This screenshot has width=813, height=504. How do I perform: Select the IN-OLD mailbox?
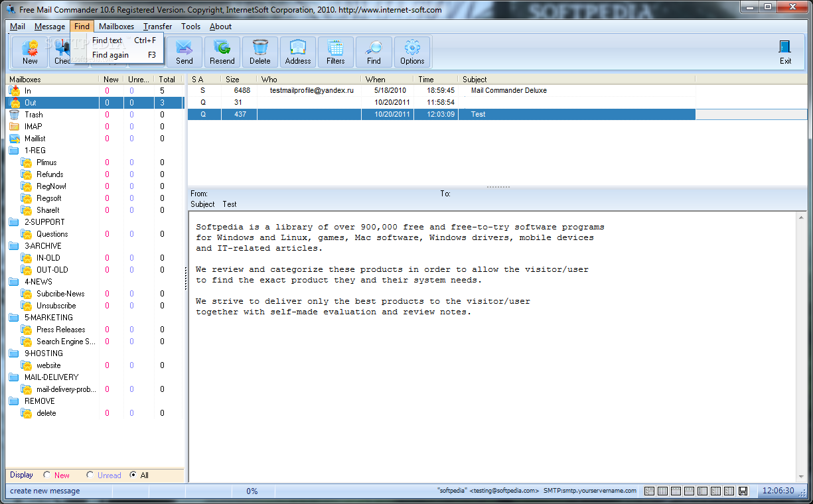point(48,258)
